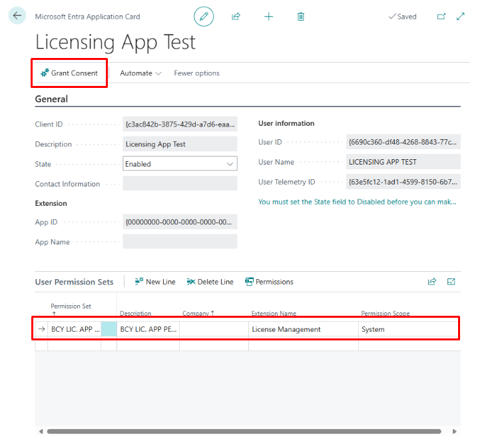The image size is (504, 445).
Task: Open Permissions action
Action: (x=270, y=282)
